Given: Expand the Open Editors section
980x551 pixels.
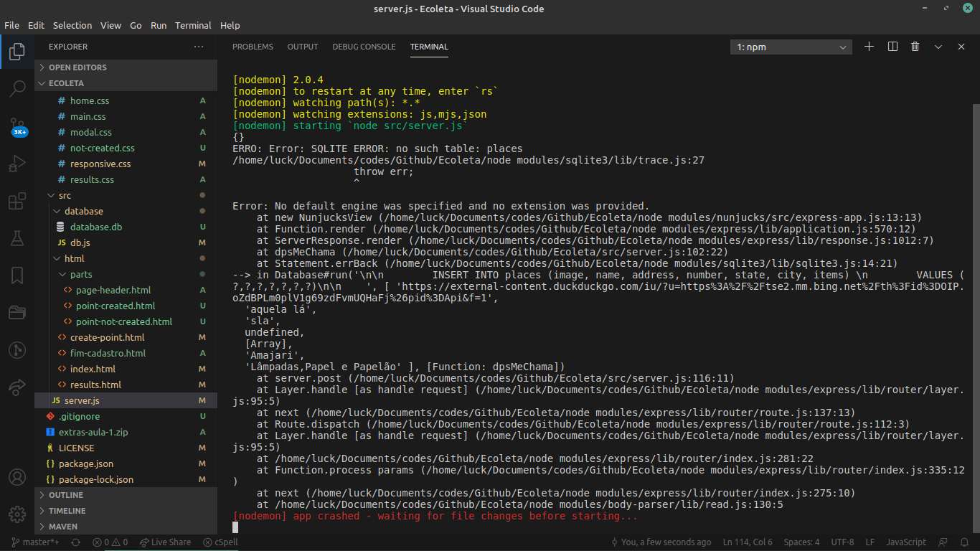Looking at the screenshot, I should click(126, 67).
